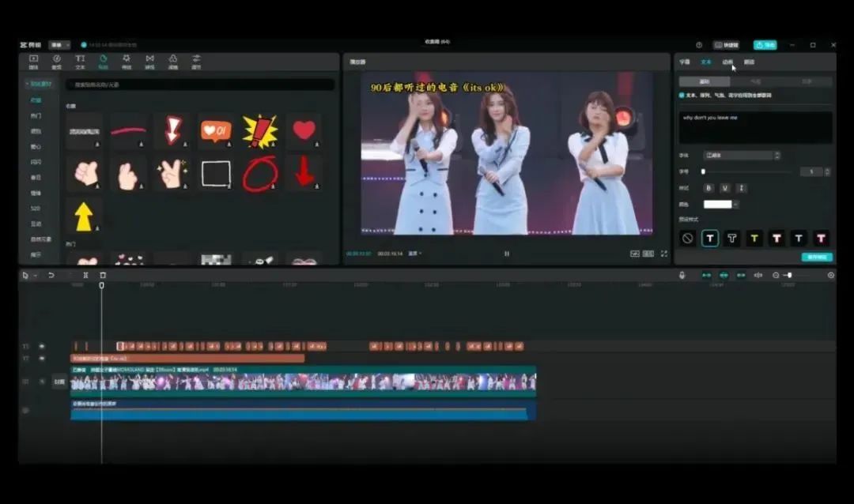This screenshot has width=854, height=504.
Task: Select the red heart sticker
Action: pos(304,130)
